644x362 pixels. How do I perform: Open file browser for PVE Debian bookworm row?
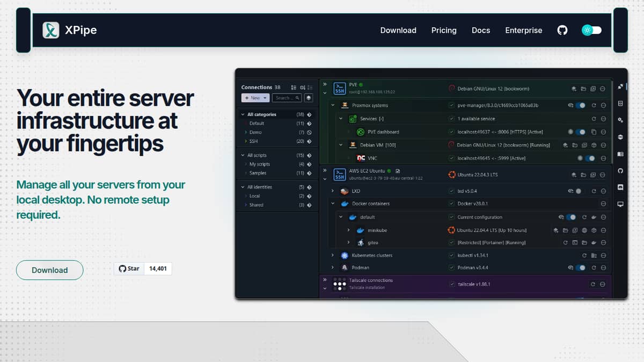[583, 89]
